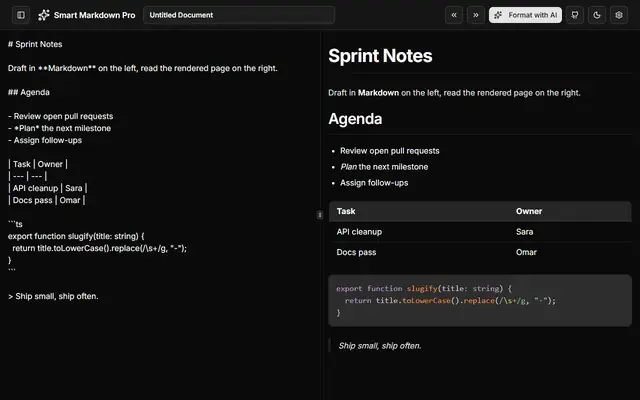Open the GitHub icon link

575,15
